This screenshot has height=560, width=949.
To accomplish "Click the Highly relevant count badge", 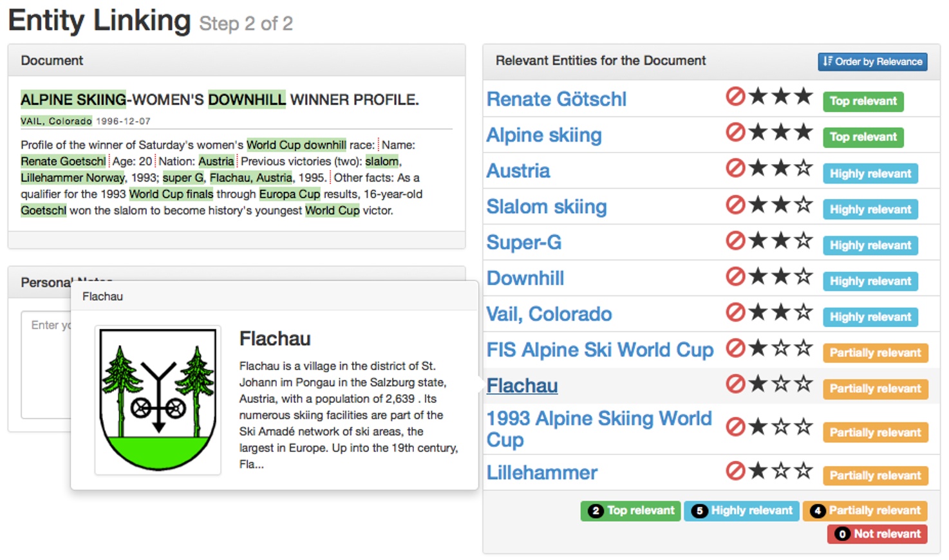I will (741, 510).
